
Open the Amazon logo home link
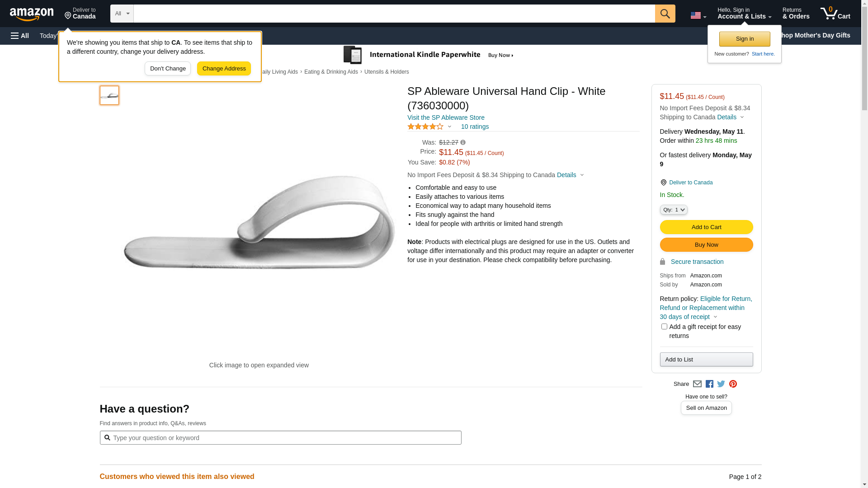click(32, 14)
